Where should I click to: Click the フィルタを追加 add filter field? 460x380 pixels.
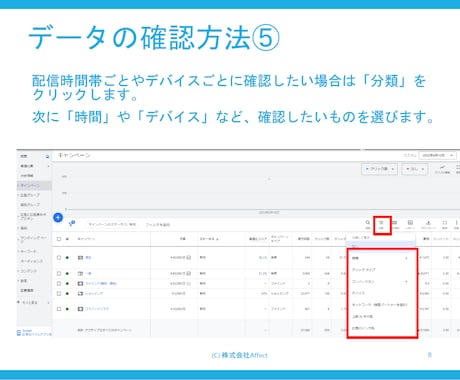(x=158, y=225)
